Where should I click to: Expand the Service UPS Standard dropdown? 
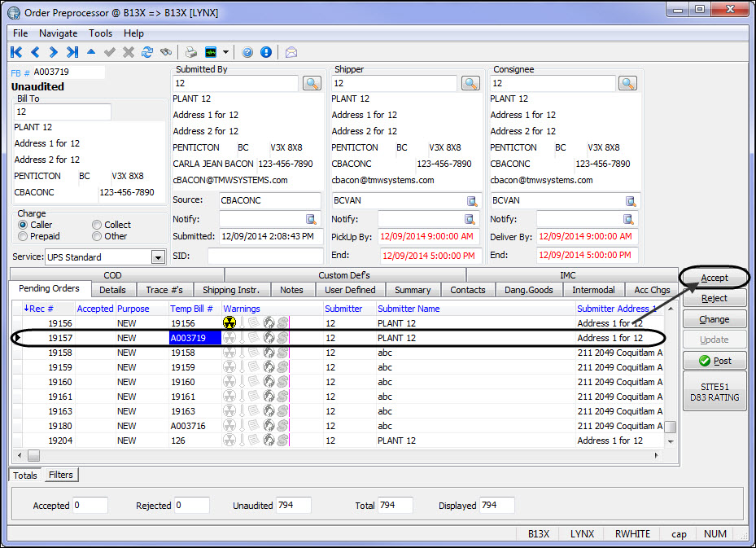pos(158,257)
